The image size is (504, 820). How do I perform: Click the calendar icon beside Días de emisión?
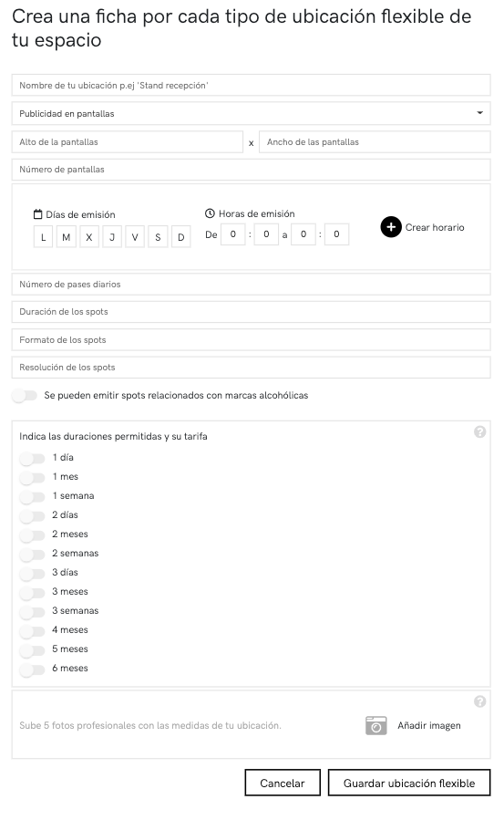point(37,214)
